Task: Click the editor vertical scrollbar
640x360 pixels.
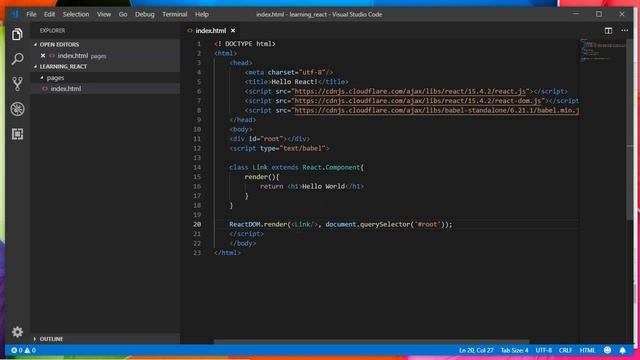Action: pos(629,129)
